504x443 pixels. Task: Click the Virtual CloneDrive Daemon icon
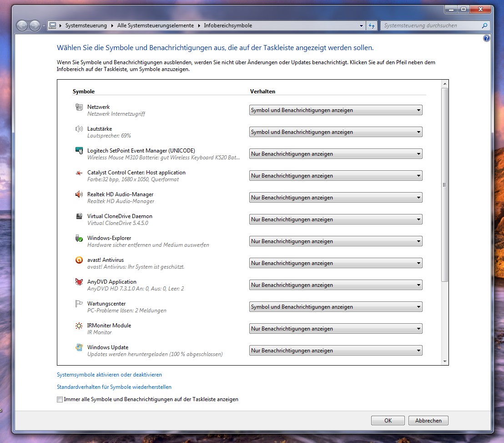[x=79, y=216]
